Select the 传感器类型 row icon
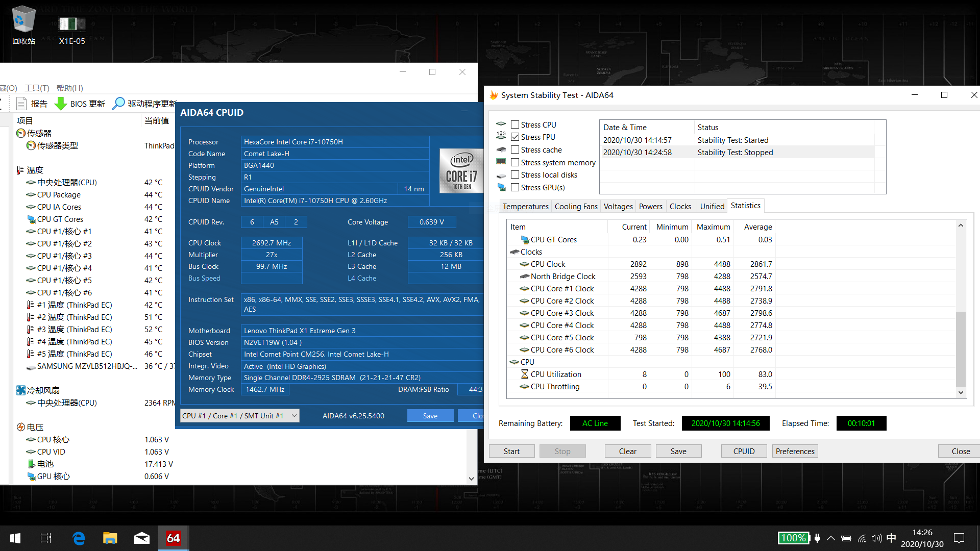The height and width of the screenshot is (551, 980). pos(31,145)
